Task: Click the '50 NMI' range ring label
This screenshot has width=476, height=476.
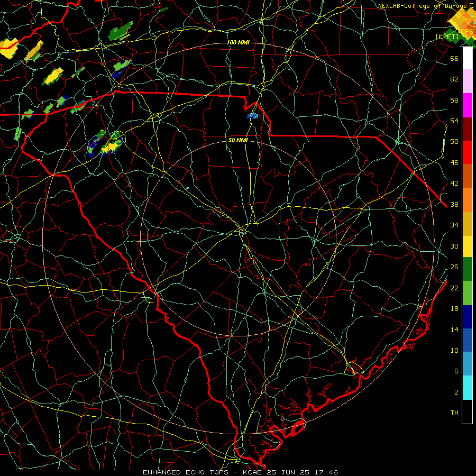Action: coord(238,140)
